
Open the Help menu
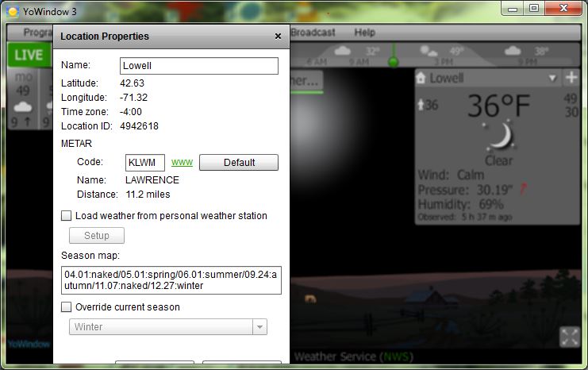(364, 33)
